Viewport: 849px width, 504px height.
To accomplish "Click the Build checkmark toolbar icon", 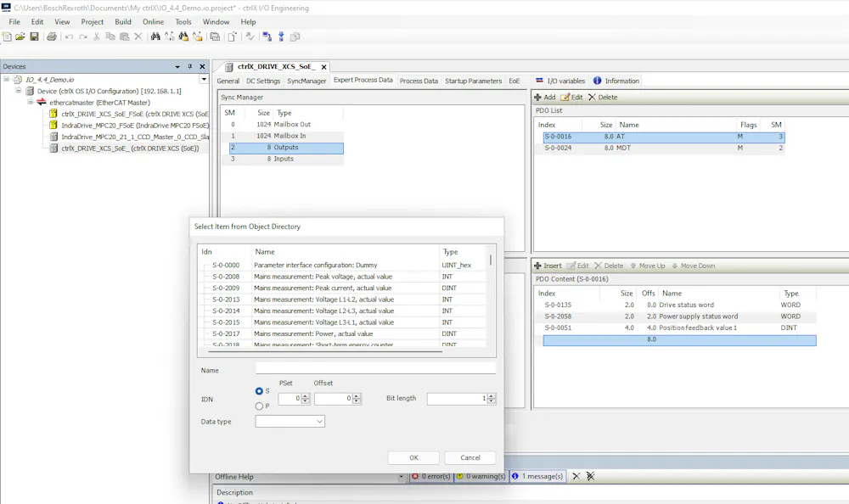I will point(250,36).
